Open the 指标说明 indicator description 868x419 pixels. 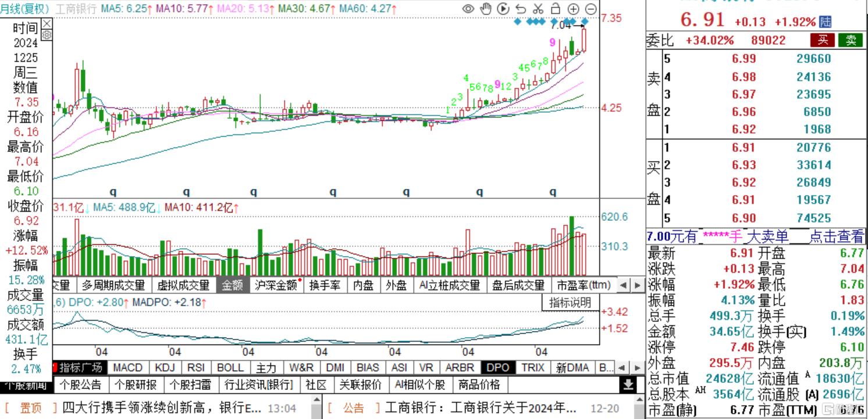click(x=570, y=302)
